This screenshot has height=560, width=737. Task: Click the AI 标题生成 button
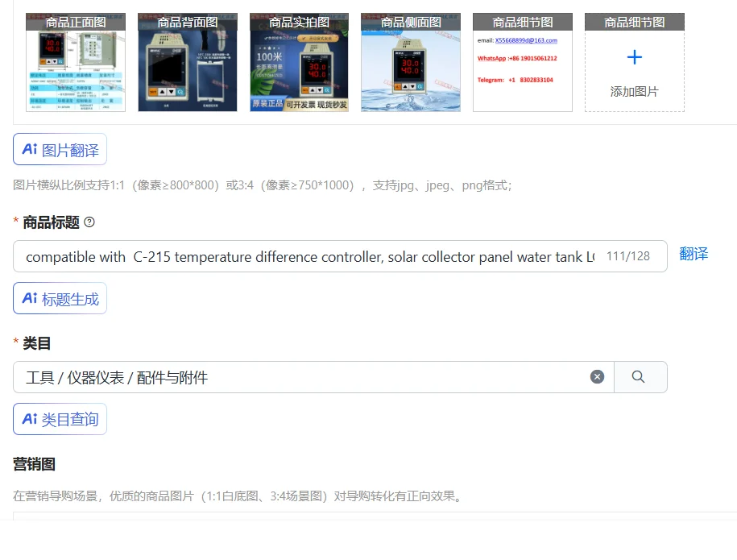(x=60, y=298)
